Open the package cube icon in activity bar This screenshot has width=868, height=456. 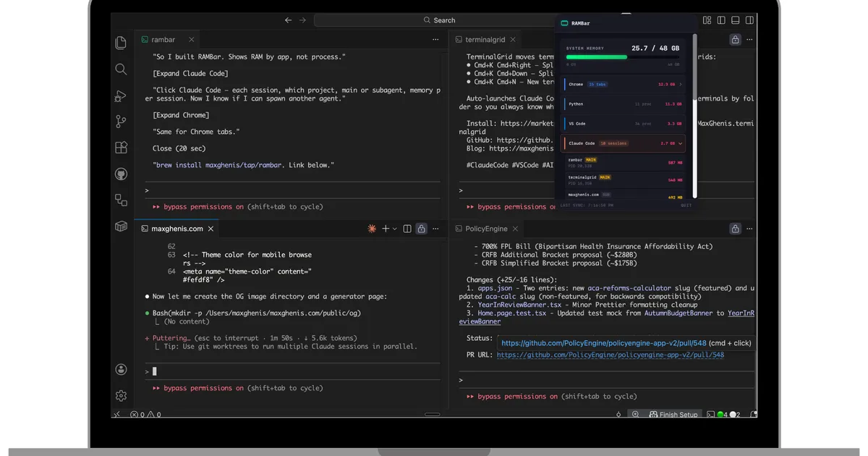coord(121,227)
